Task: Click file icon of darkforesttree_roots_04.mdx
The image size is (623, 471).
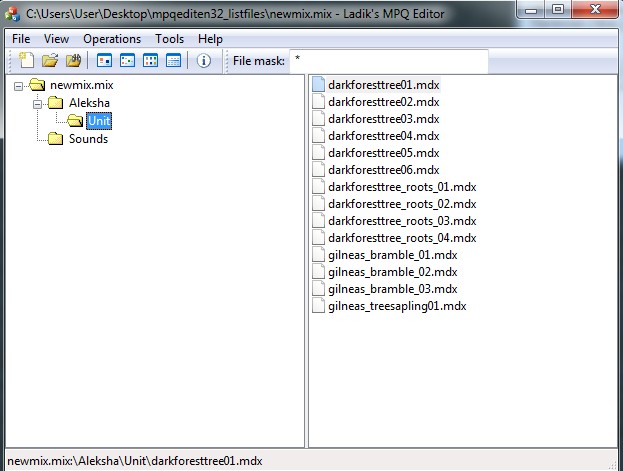Action: point(318,238)
